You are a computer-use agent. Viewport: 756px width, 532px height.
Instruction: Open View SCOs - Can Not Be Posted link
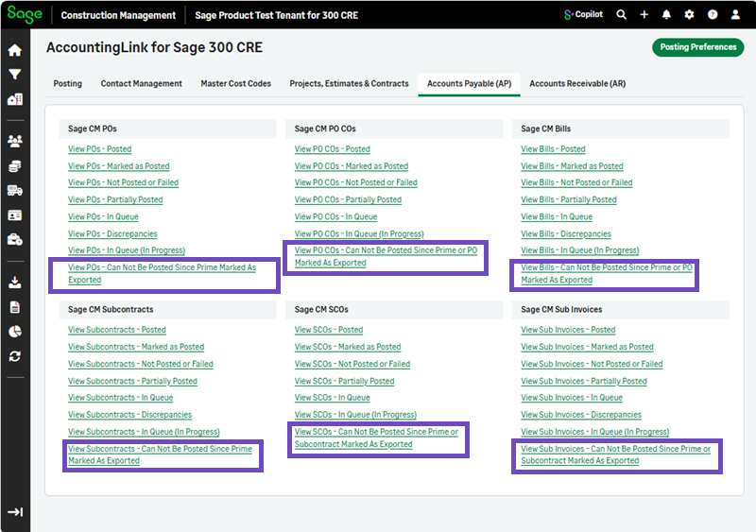point(376,438)
